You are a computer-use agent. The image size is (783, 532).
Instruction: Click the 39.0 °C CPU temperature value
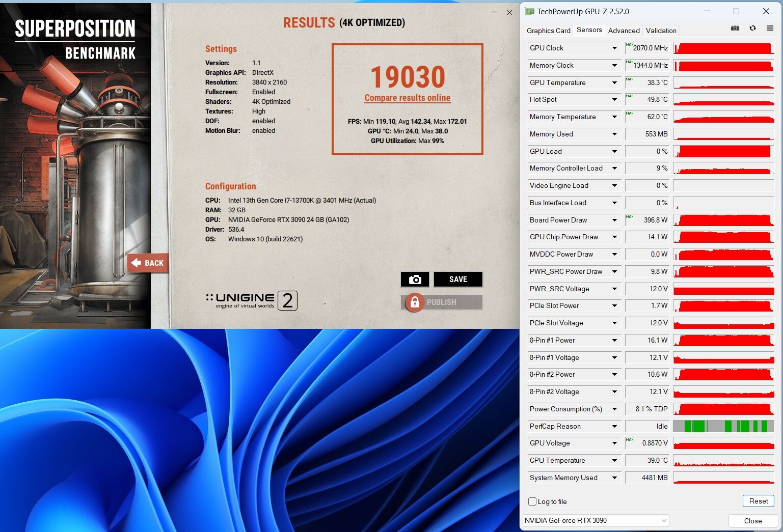pos(647,460)
